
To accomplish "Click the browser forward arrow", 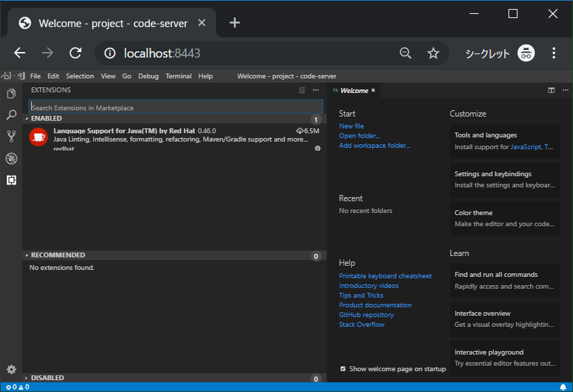I will (47, 53).
